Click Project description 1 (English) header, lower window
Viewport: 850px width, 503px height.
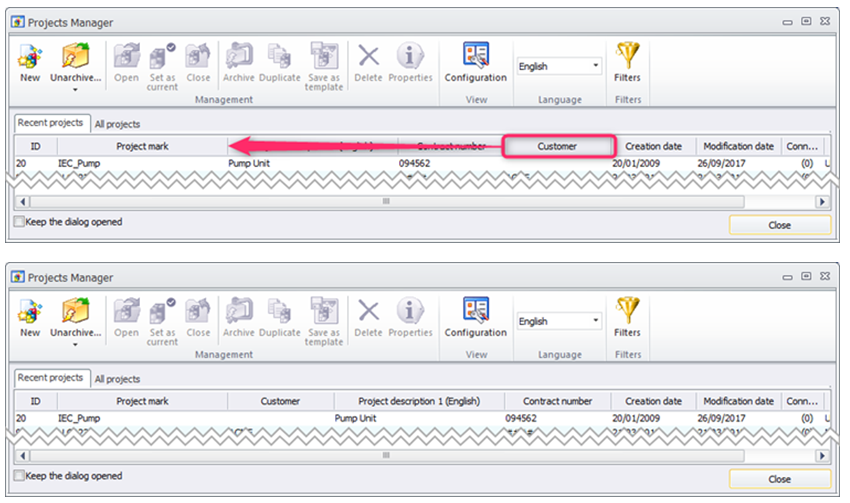pos(419,401)
